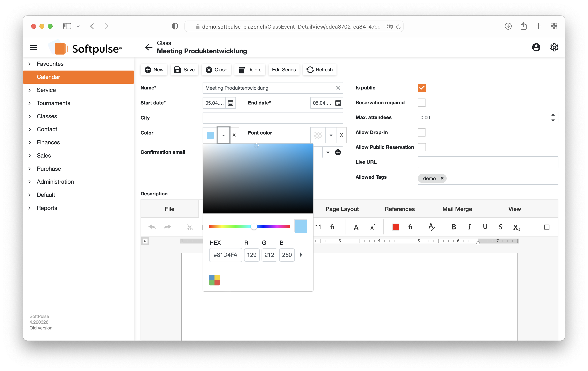Open the custom color palette icon
Image resolution: width=588 pixels, height=371 pixels.
[214, 280]
